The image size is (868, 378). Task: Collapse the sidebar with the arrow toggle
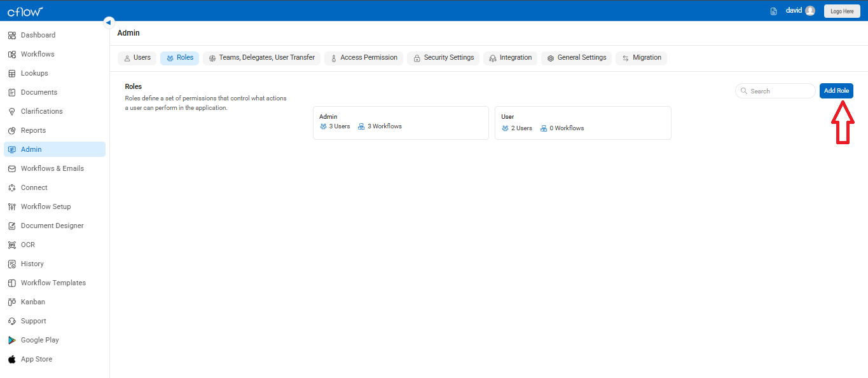[x=109, y=22]
